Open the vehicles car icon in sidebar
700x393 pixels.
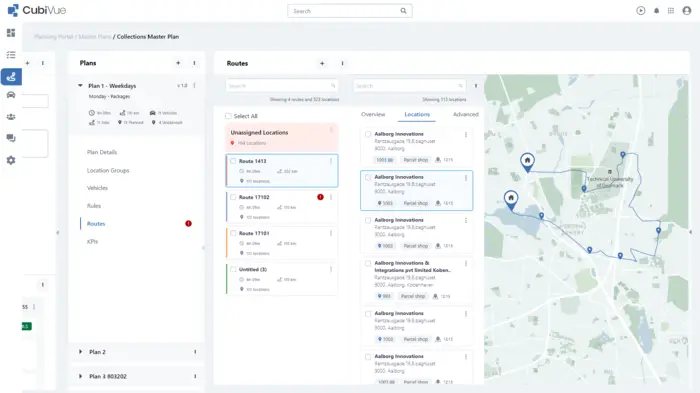tap(11, 95)
